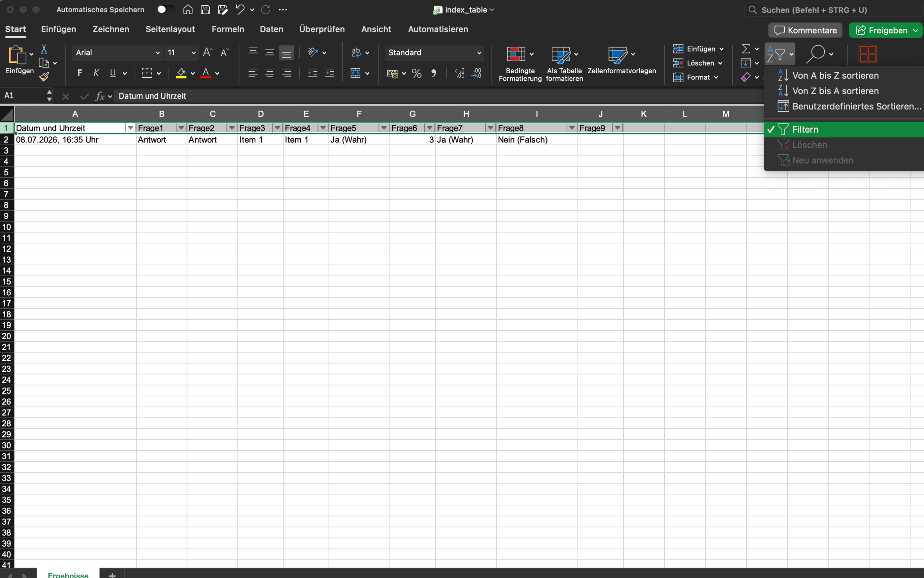Increase font size with large A icon

(x=208, y=53)
